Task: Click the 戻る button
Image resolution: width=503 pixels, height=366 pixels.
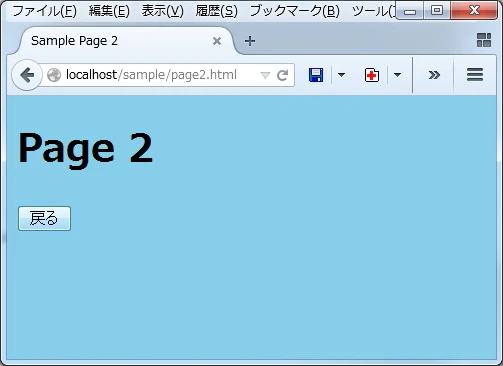Action: pos(44,218)
